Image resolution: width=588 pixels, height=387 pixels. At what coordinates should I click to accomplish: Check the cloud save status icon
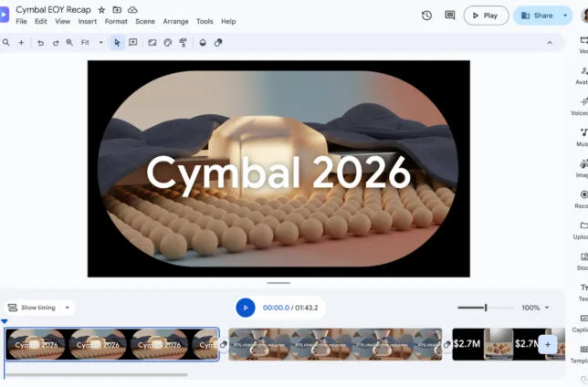point(132,10)
